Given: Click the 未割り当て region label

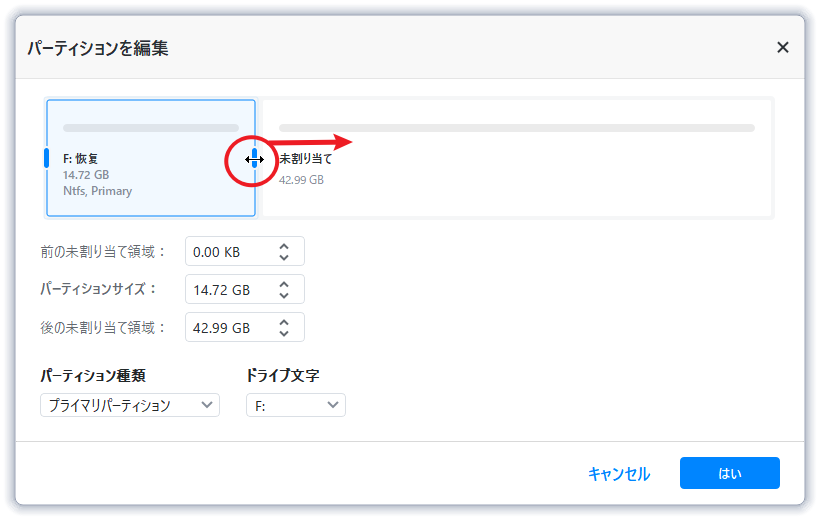Looking at the screenshot, I should tap(306, 158).
